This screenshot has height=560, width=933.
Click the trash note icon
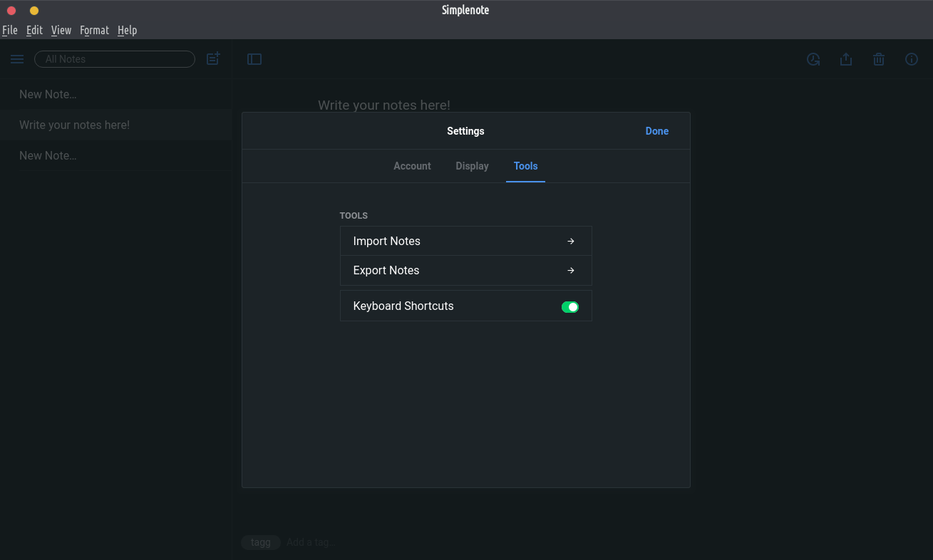pyautogui.click(x=879, y=59)
